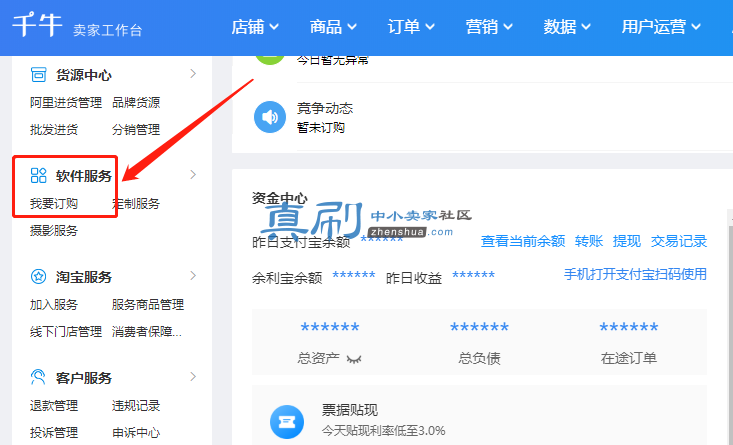Open the 用户运营 dropdown menu
This screenshot has width=733, height=445.
(x=661, y=27)
